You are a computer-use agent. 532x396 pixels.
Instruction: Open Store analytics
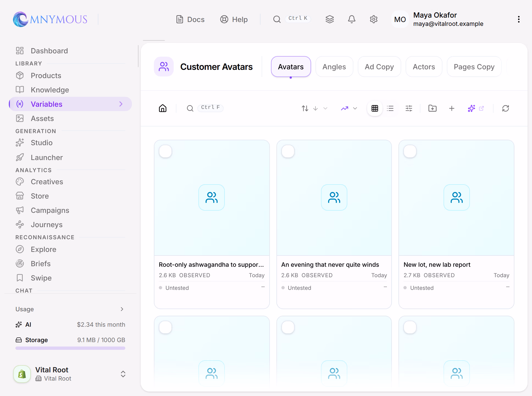tap(70, 196)
